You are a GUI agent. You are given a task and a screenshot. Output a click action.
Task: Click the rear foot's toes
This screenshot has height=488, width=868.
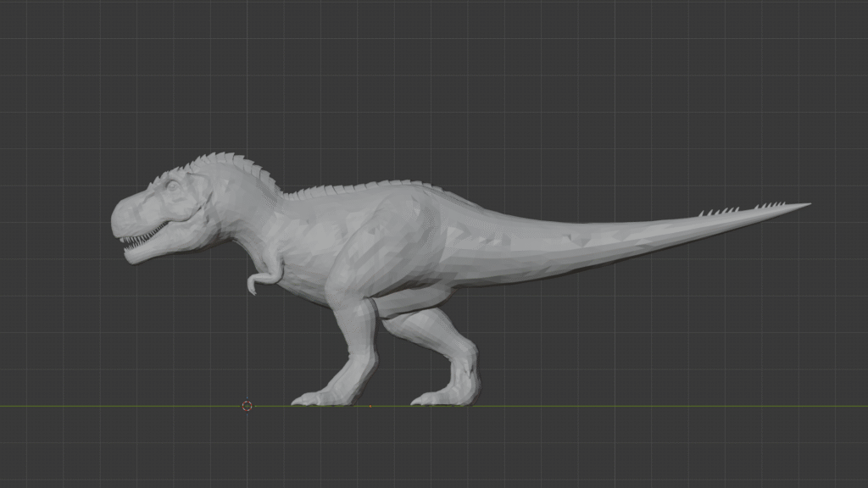click(428, 398)
